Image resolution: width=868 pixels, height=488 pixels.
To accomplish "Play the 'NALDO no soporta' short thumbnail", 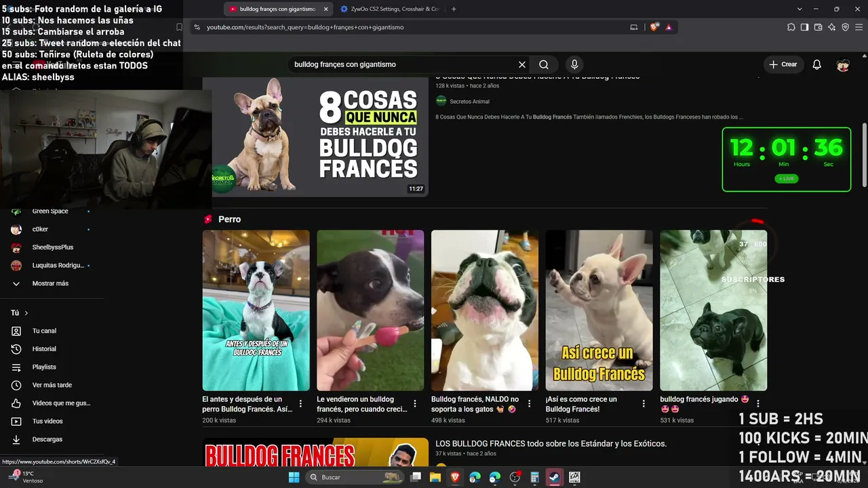I will point(485,310).
